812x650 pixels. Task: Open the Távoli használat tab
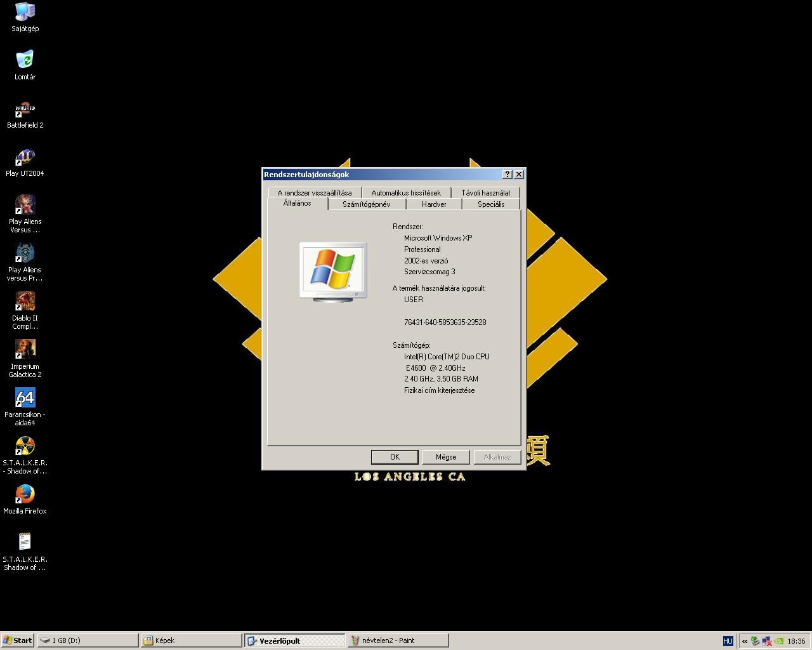[x=485, y=192]
